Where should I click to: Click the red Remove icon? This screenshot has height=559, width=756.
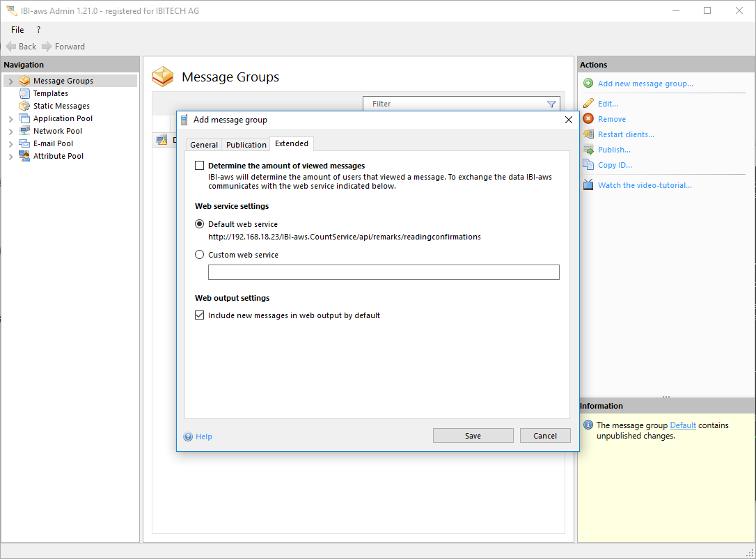(588, 119)
